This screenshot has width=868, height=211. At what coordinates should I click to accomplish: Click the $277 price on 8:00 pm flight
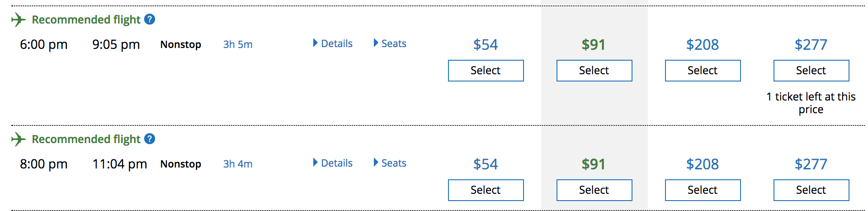(x=811, y=164)
